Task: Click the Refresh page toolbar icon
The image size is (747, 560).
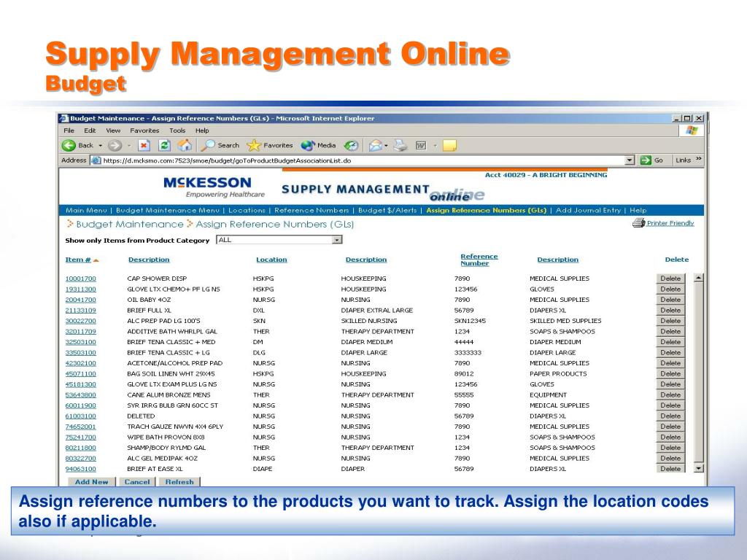Action: [x=164, y=145]
